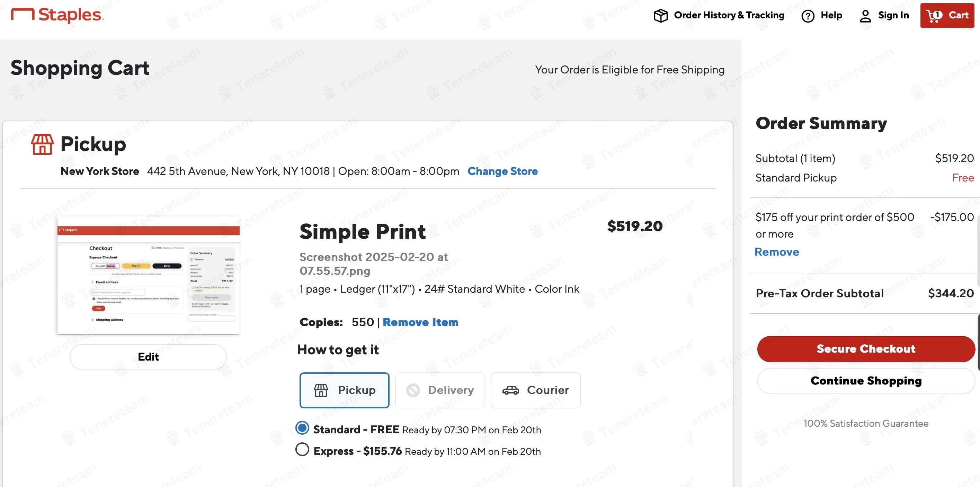Viewport: 980px width, 487px height.
Task: Click Remove Item link
Action: pos(420,322)
